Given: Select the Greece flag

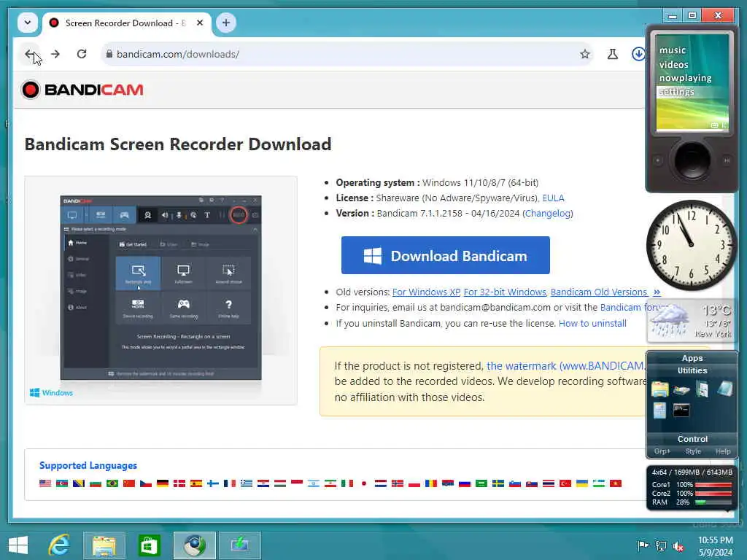Looking at the screenshot, I should pyautogui.click(x=247, y=483).
